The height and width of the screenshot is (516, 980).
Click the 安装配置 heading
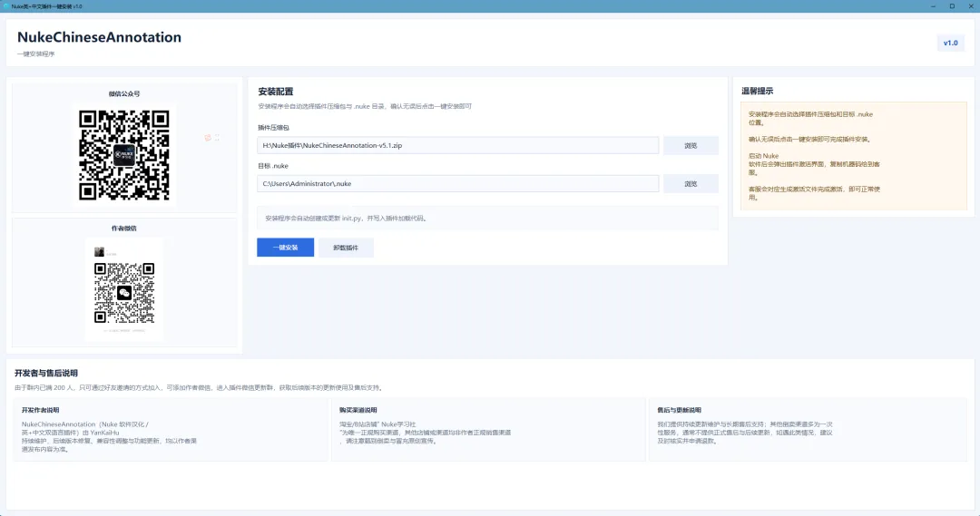pos(276,92)
